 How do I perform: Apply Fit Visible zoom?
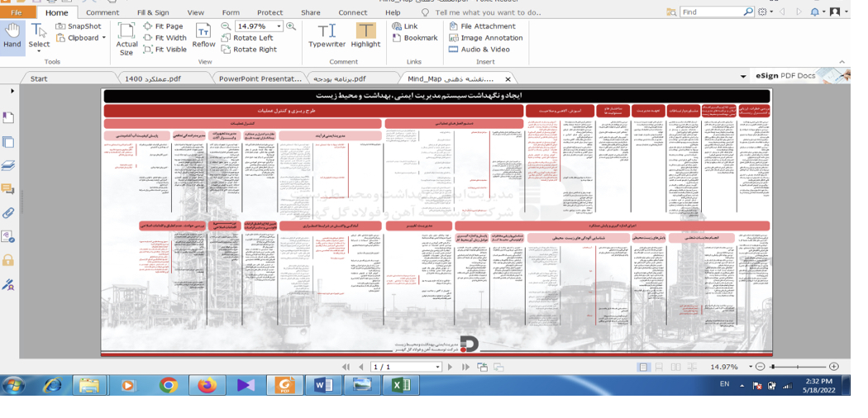click(165, 50)
